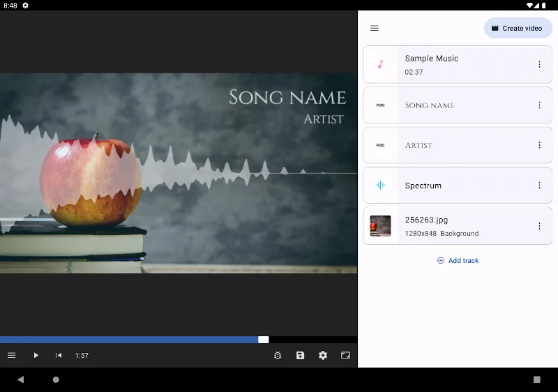Screen dimensions: 558x392
Task: Open Song Name track options menu
Action: [539, 105]
